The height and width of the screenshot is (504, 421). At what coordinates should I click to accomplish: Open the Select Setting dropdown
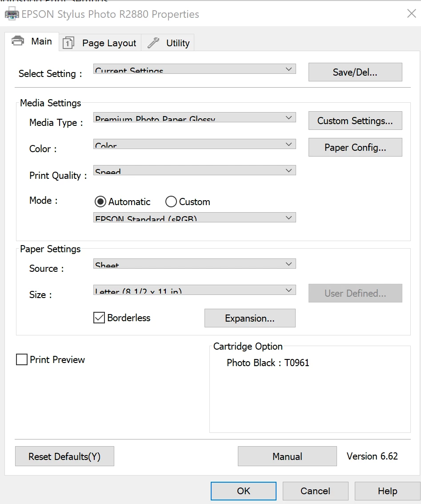(195, 69)
